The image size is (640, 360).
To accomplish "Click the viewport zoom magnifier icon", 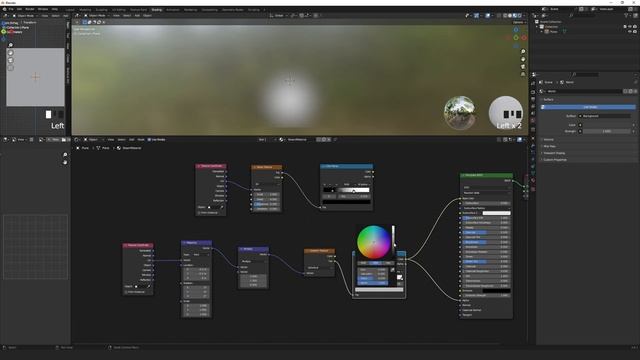I will click(523, 52).
